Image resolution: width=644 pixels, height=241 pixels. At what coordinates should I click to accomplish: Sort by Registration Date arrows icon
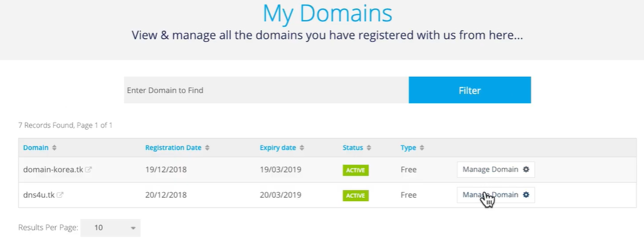coord(207,148)
